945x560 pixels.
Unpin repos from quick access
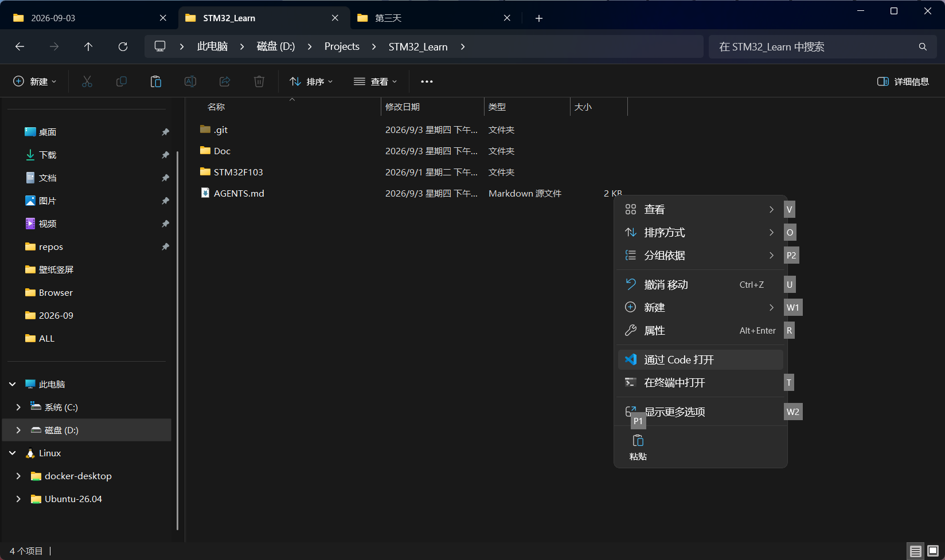coord(165,246)
